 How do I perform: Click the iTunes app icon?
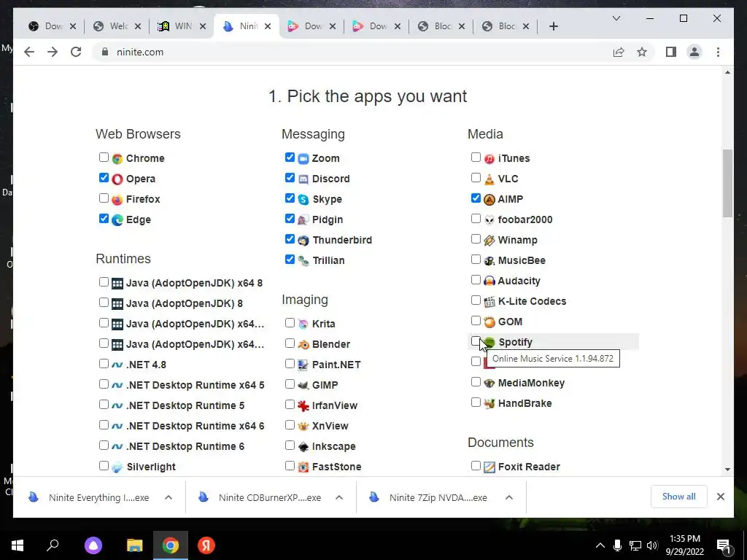pos(489,158)
